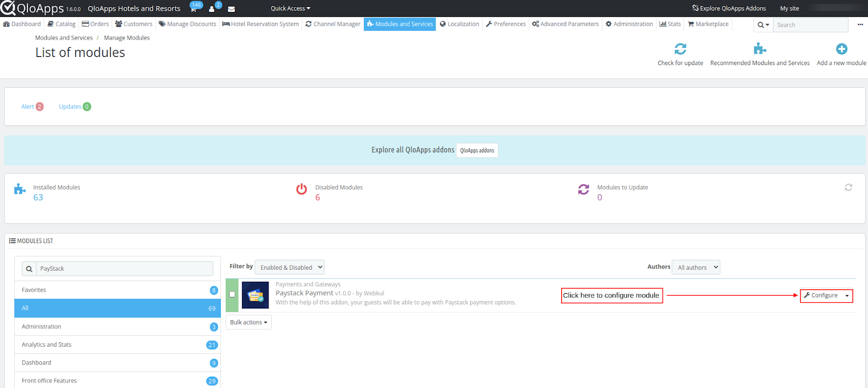This screenshot has height=388, width=868.
Task: Open Recommended Modules and Services icon
Action: point(760,49)
